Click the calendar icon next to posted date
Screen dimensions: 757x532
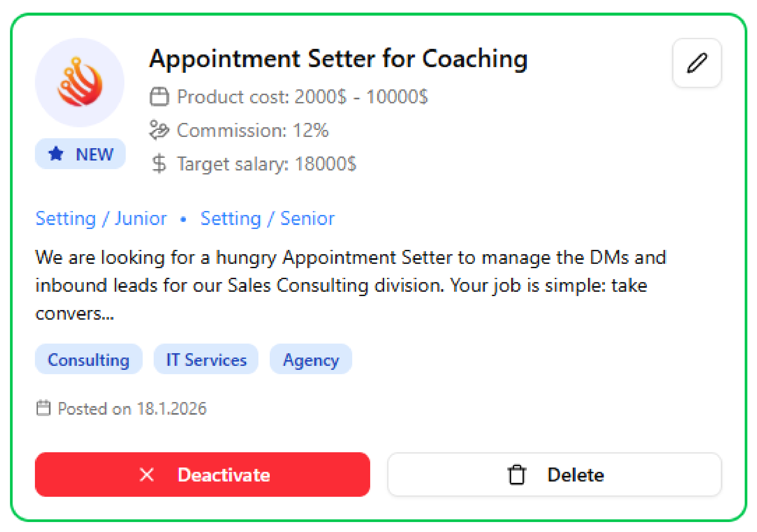(x=43, y=408)
